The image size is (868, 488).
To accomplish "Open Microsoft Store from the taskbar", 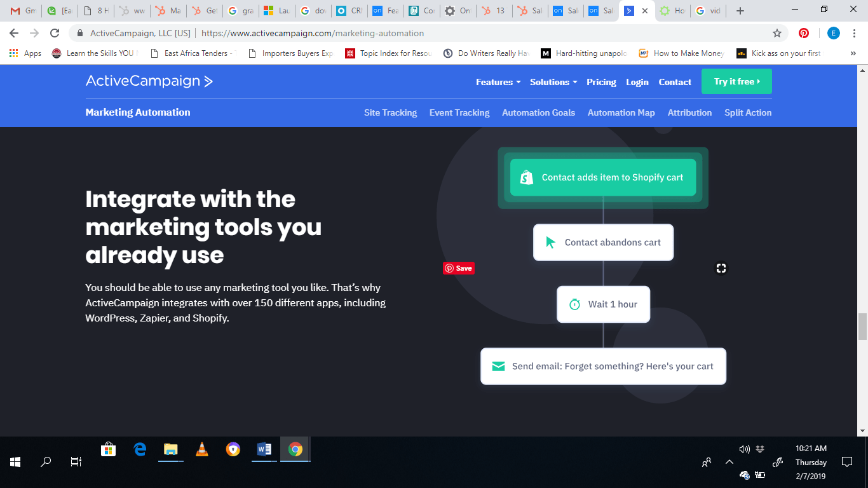I will [109, 449].
